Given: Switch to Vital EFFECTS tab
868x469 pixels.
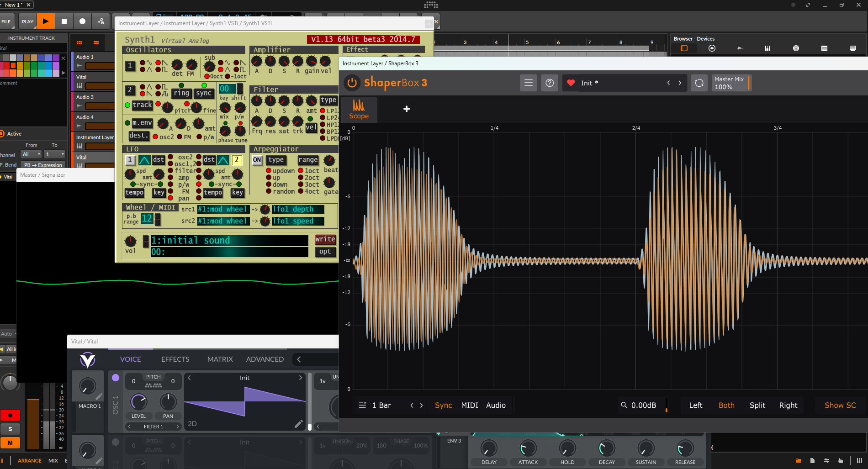Looking at the screenshot, I should [x=175, y=359].
